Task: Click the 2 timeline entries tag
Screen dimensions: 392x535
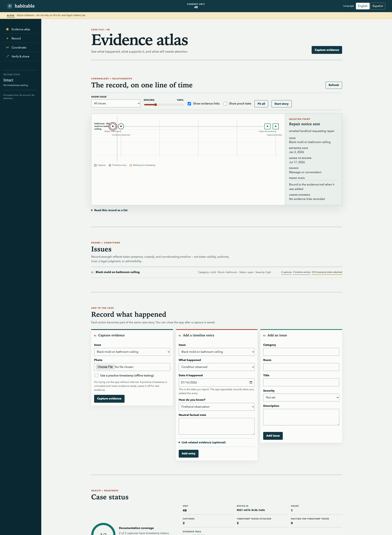Action: pos(302,272)
